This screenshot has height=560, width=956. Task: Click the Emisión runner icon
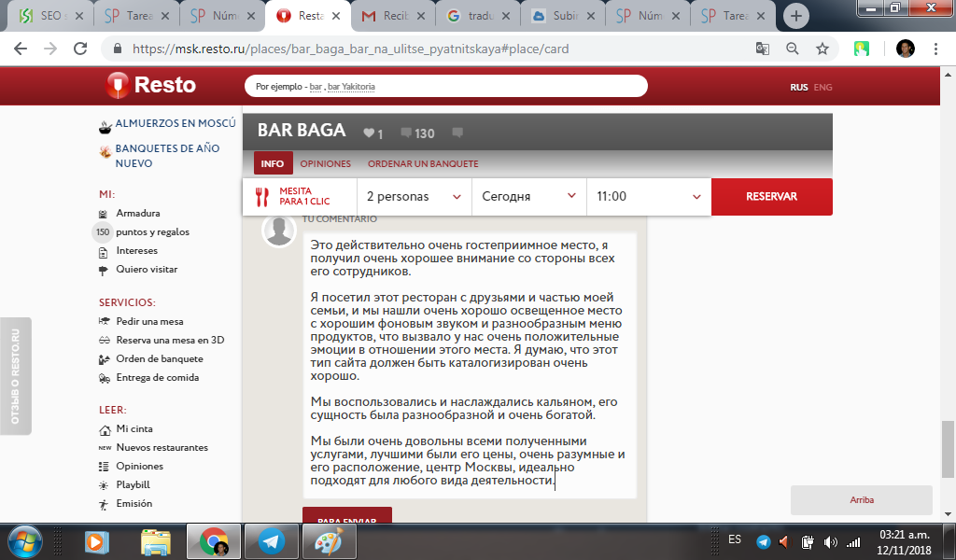(x=104, y=504)
